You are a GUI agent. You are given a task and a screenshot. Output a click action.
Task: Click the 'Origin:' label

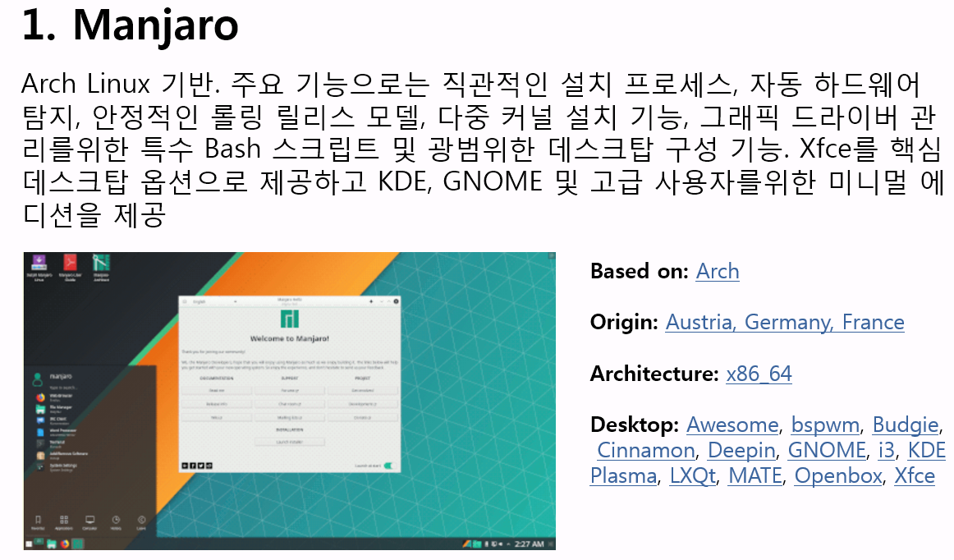coord(624,322)
